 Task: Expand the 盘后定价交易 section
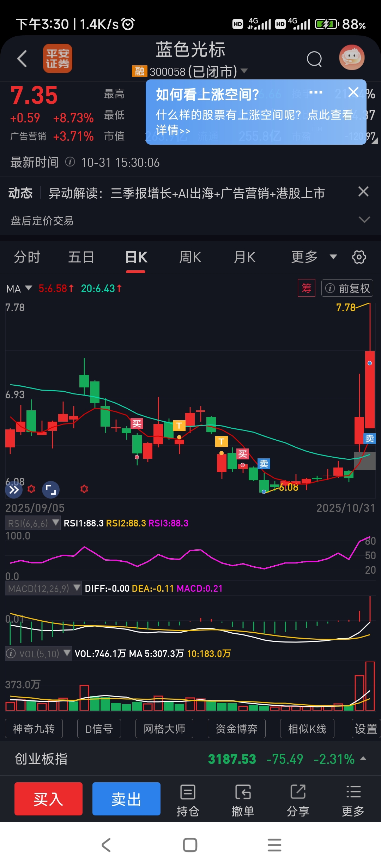coord(364,220)
